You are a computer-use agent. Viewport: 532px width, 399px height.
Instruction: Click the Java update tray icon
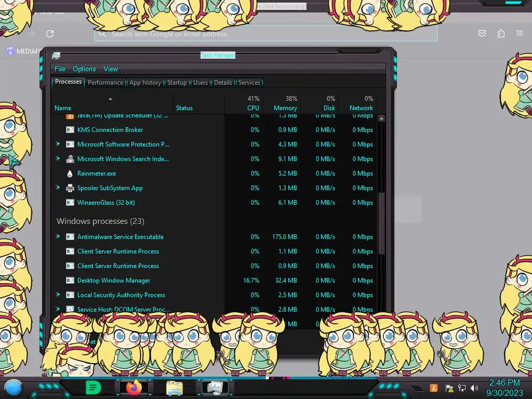point(434,388)
